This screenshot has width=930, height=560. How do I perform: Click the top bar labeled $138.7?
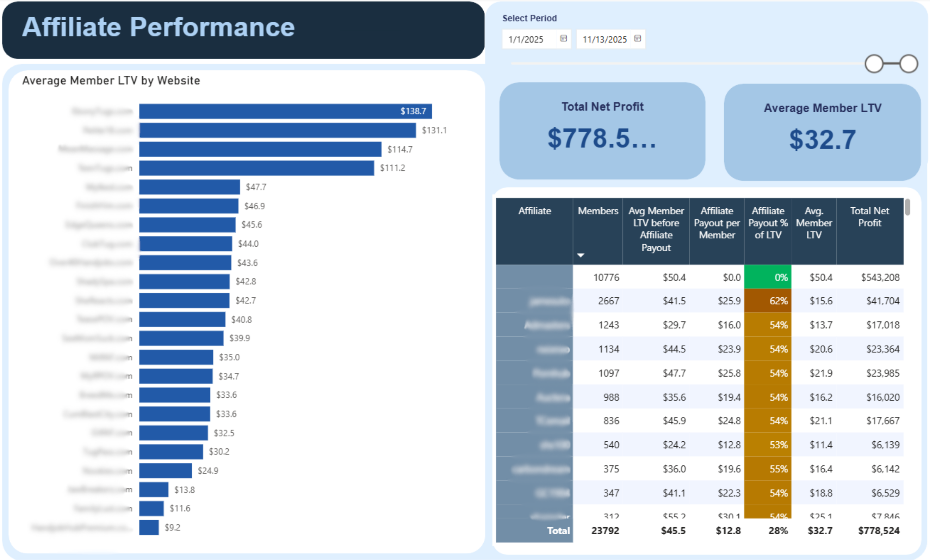[x=283, y=111]
